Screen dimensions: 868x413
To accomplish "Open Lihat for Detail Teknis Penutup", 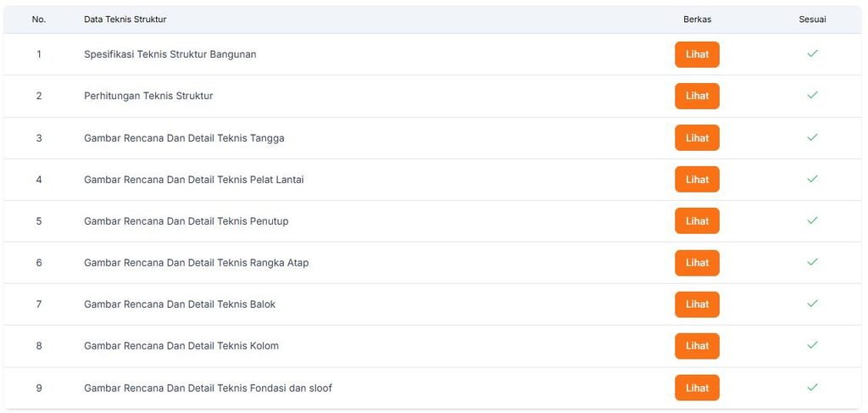I will [x=697, y=220].
